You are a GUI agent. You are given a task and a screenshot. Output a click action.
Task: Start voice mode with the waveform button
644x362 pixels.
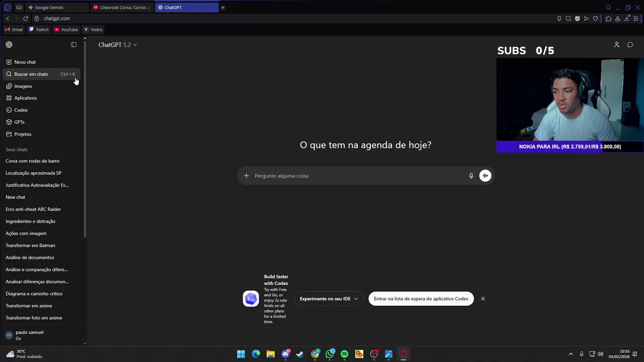485,175
